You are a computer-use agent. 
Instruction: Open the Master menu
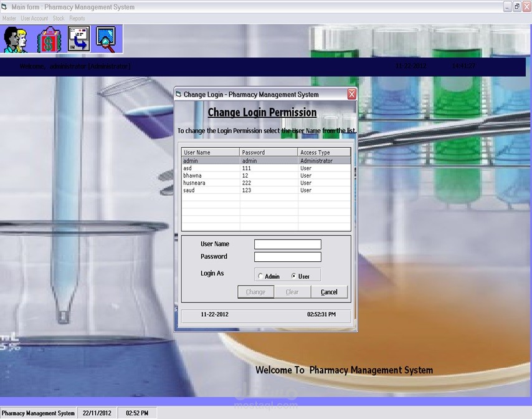pos(9,19)
